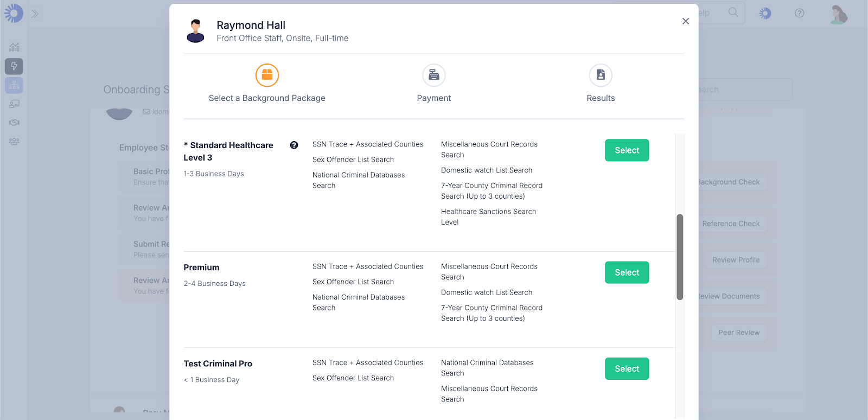The height and width of the screenshot is (420, 868).
Task: Select the Test Criminal Pro package
Action: [x=627, y=368]
